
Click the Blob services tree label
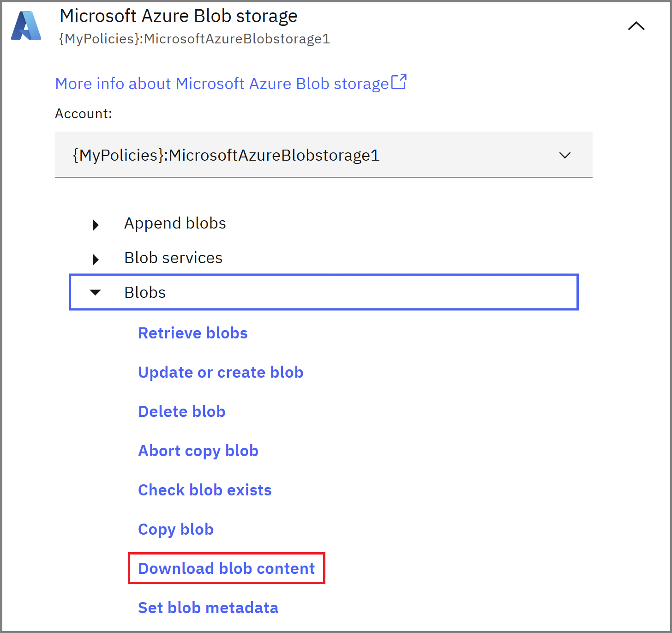173,258
